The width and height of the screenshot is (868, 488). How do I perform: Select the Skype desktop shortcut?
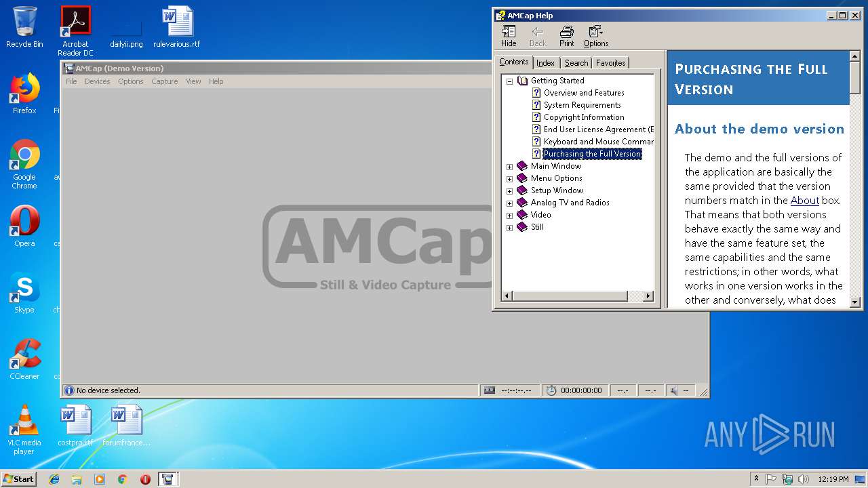tap(24, 293)
